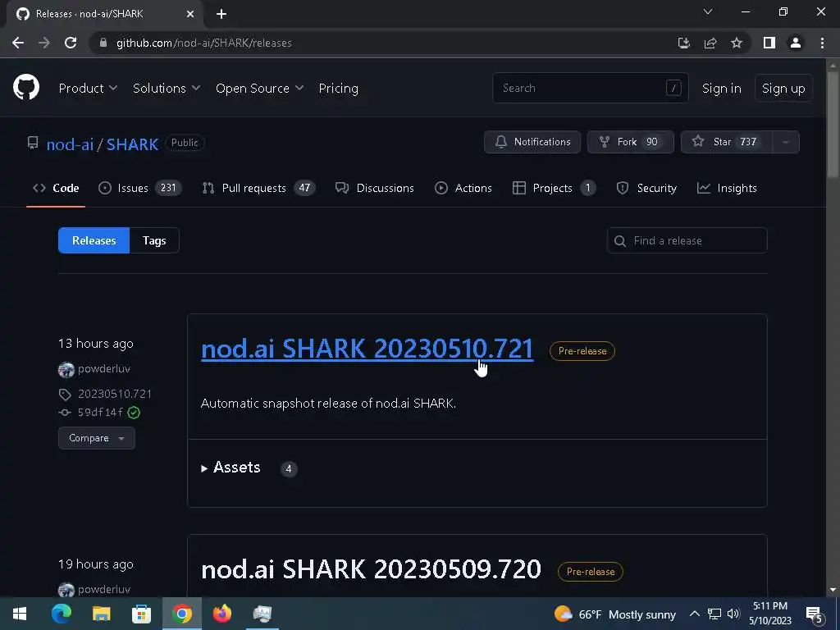Expand the Open Source menu
Screen dimensions: 840x630
click(x=260, y=89)
